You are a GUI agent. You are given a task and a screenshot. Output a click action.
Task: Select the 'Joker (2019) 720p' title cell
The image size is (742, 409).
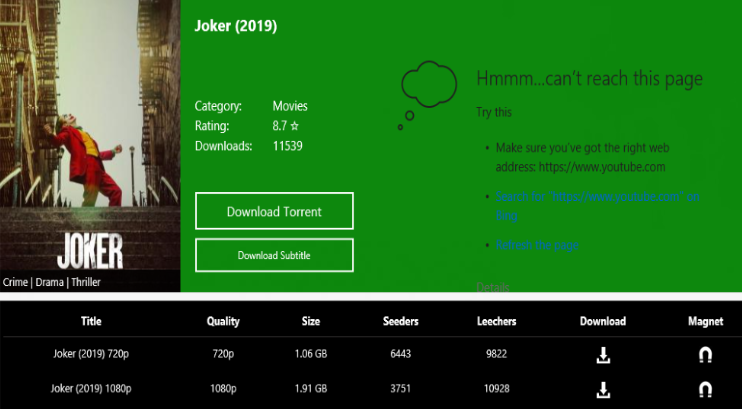[91, 354]
